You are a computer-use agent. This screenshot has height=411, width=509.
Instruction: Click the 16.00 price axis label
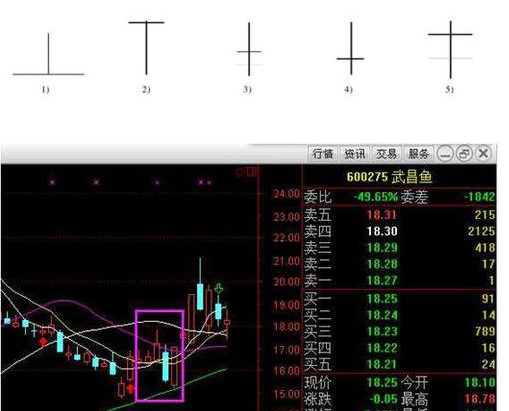pyautogui.click(x=287, y=371)
